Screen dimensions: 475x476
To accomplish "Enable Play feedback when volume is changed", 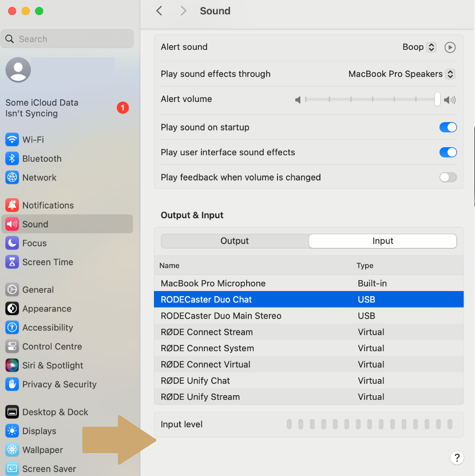I will [448, 178].
